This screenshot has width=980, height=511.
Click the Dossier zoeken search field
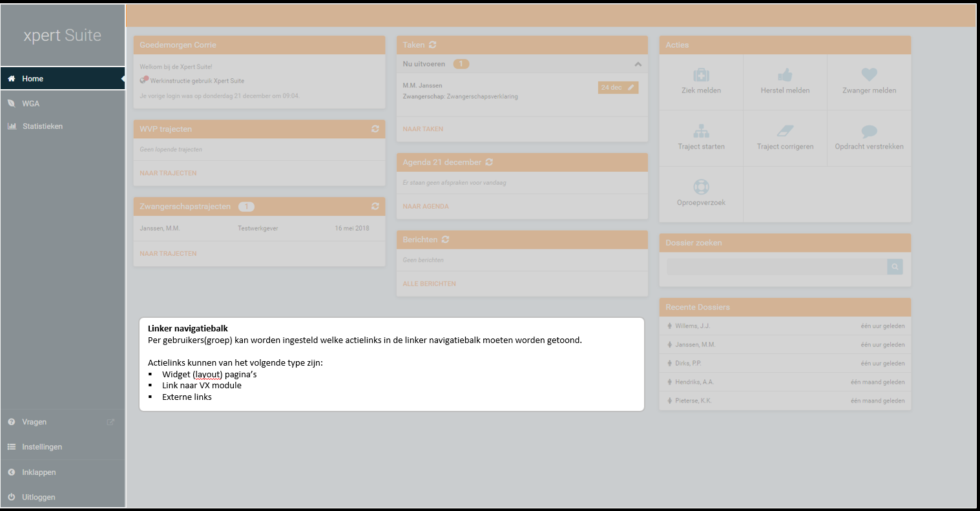pos(776,267)
